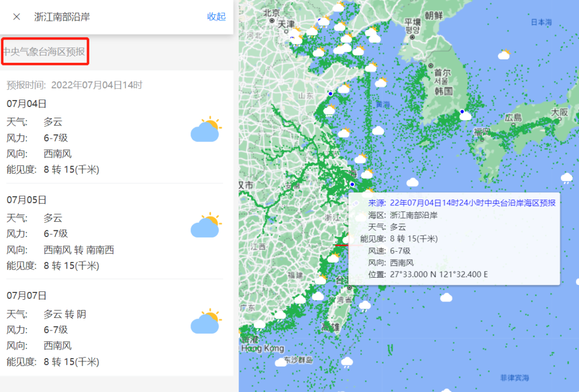Click the rain icon east of Taiwan
The height and width of the screenshot is (392, 579).
[365, 306]
